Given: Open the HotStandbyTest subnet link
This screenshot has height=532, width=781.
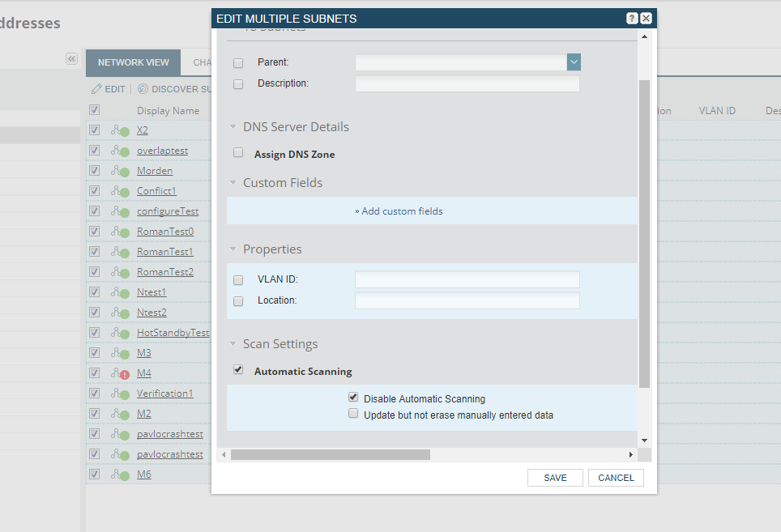Looking at the screenshot, I should [x=173, y=333].
